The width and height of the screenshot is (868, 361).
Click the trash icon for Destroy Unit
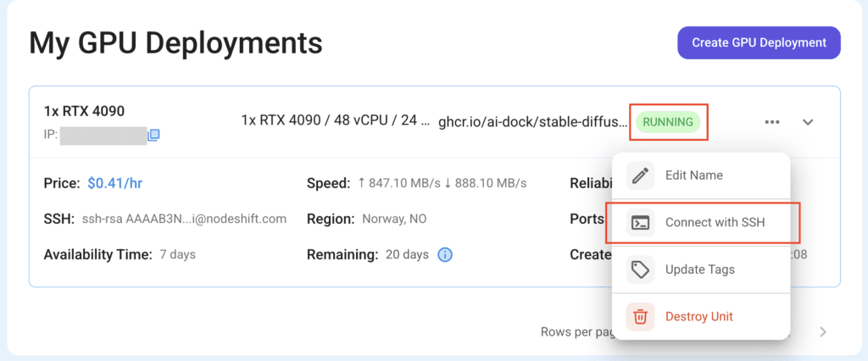click(641, 317)
